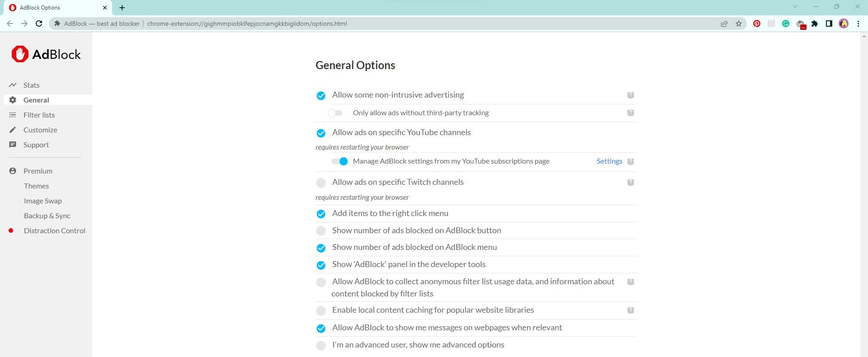Click the page vertical scrollbar

click(864, 194)
